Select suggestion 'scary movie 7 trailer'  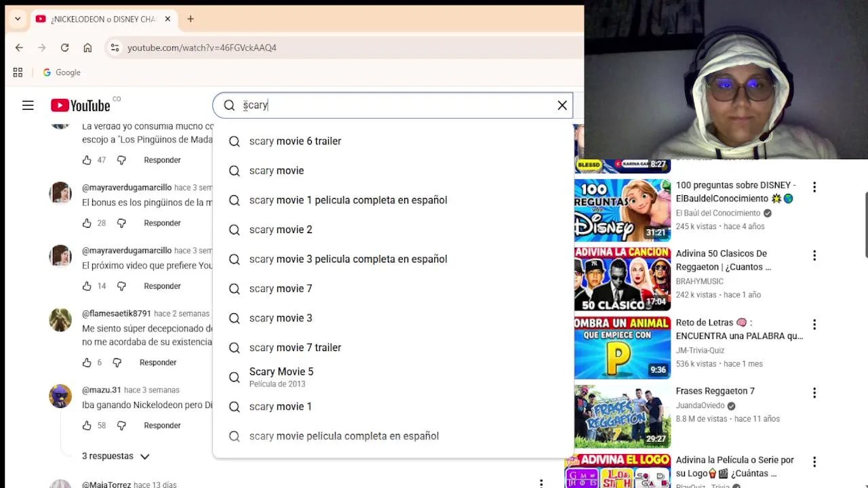click(x=393, y=348)
